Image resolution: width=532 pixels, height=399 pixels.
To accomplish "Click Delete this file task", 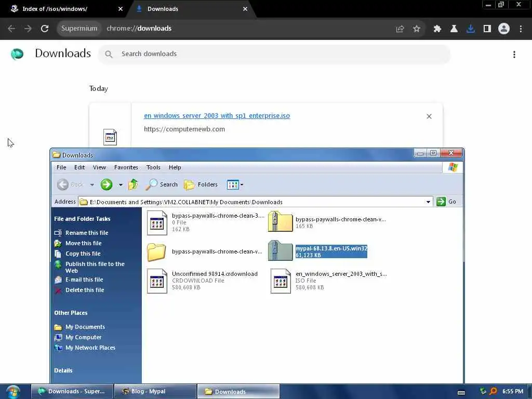I will pos(85,290).
